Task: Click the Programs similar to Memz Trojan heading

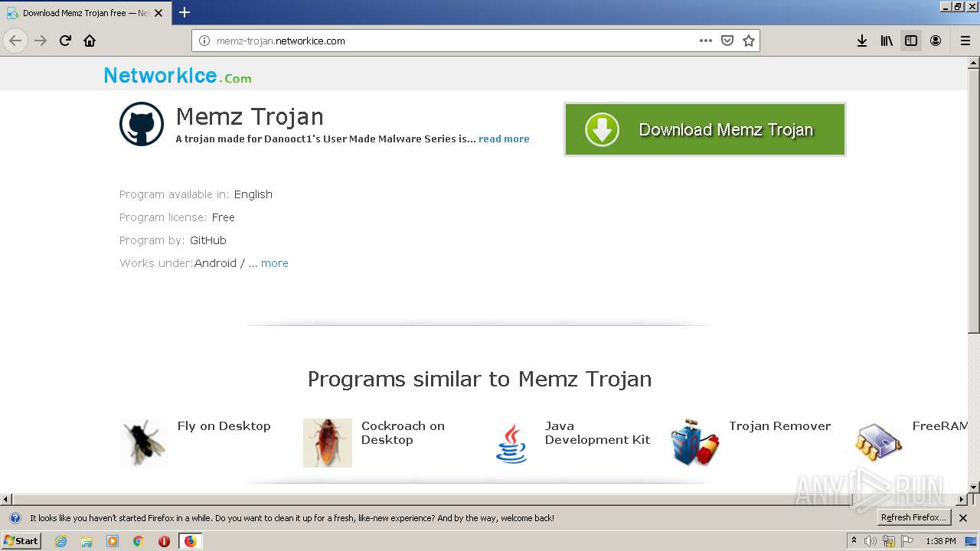Action: pos(479,379)
